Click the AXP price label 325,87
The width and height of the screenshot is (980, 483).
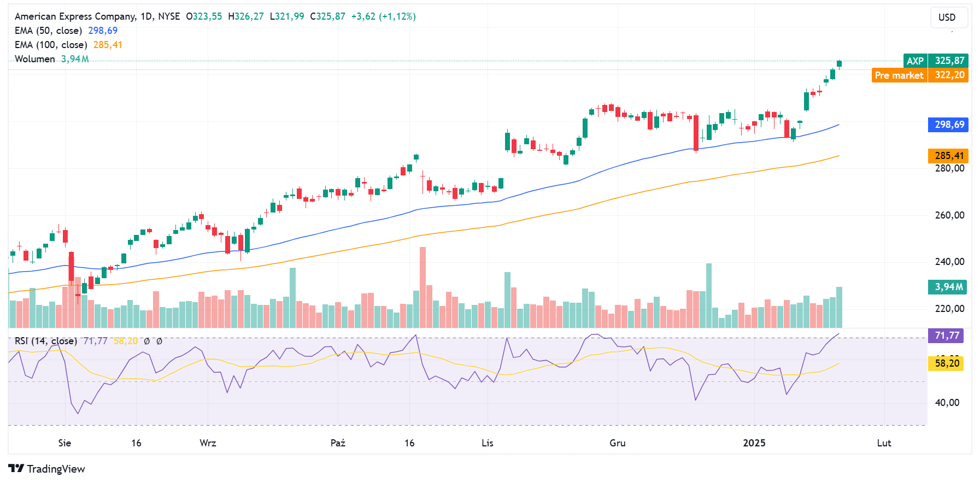click(936, 61)
